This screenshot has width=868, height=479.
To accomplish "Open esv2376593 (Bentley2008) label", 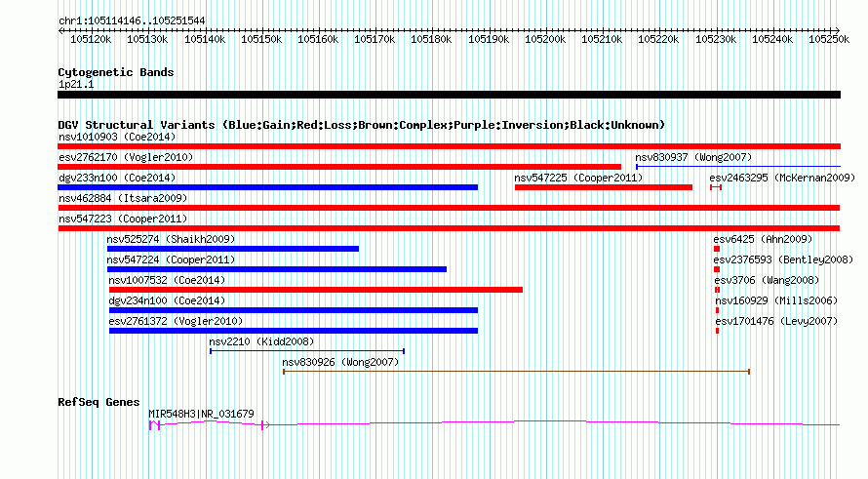I will (783, 259).
